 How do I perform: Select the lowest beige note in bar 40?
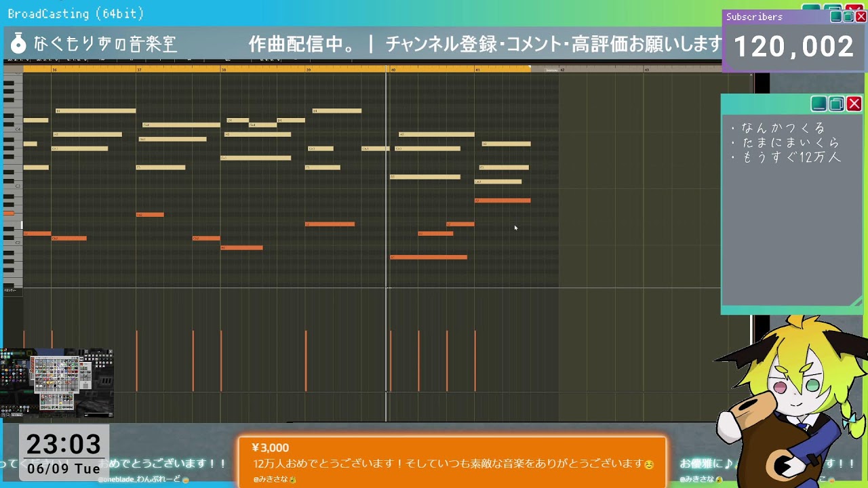[x=425, y=177]
